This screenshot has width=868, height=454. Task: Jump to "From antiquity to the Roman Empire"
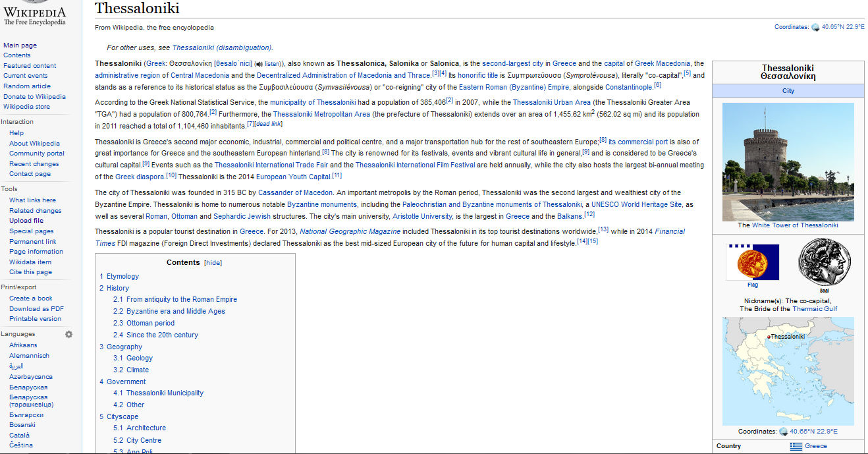pos(182,300)
